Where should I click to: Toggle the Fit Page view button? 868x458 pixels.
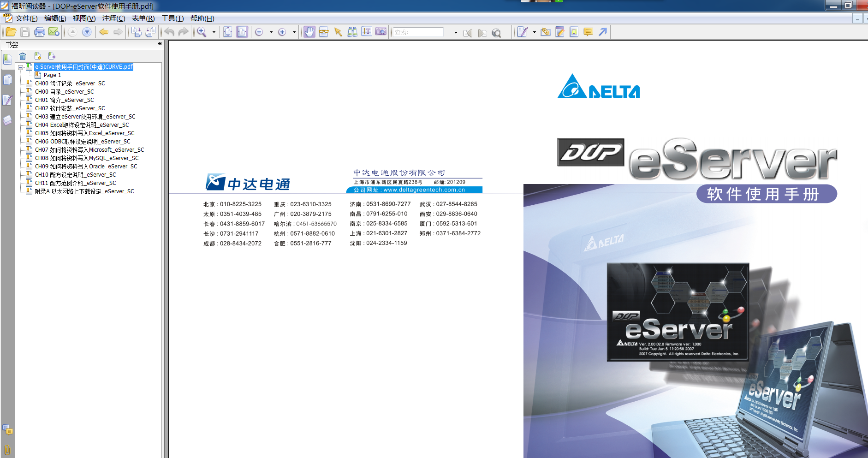click(228, 32)
